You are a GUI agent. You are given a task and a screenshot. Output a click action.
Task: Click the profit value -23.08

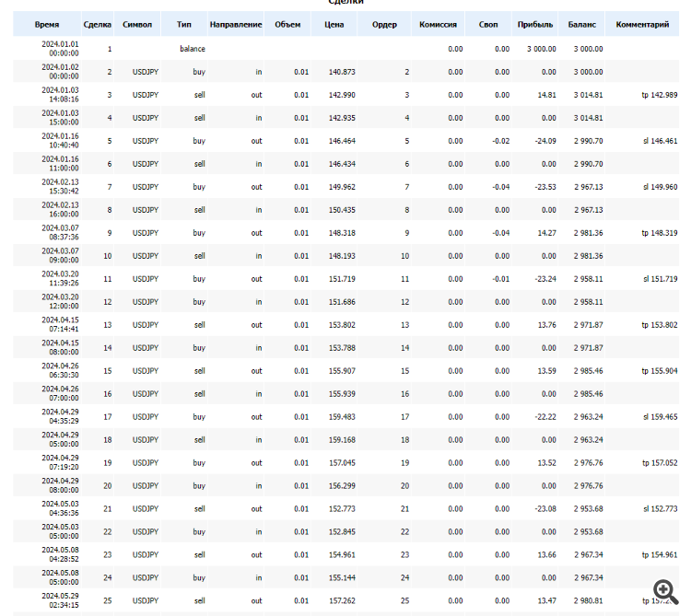pos(545,509)
